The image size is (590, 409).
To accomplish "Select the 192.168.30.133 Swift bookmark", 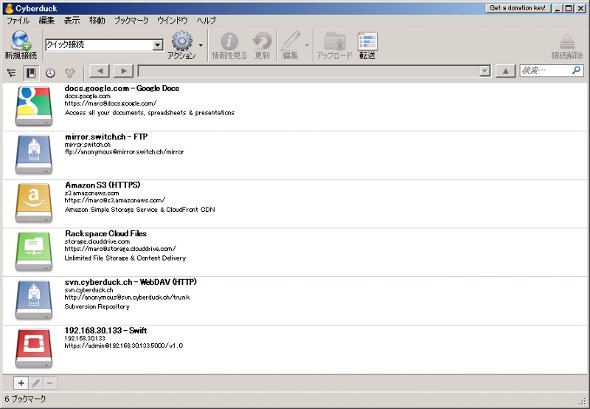I will point(295,349).
